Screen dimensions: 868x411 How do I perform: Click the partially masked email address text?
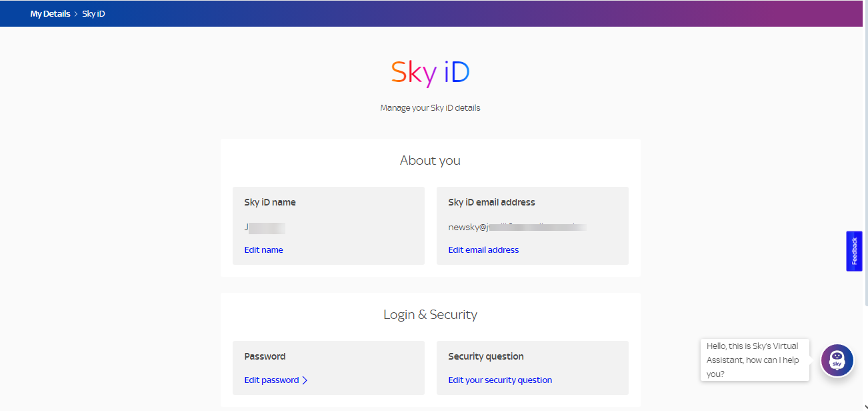coord(516,226)
